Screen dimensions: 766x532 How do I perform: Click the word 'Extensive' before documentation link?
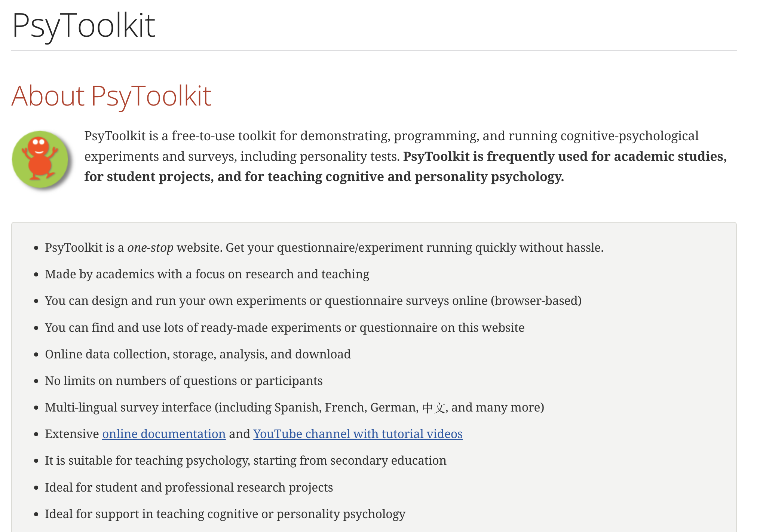(x=72, y=434)
